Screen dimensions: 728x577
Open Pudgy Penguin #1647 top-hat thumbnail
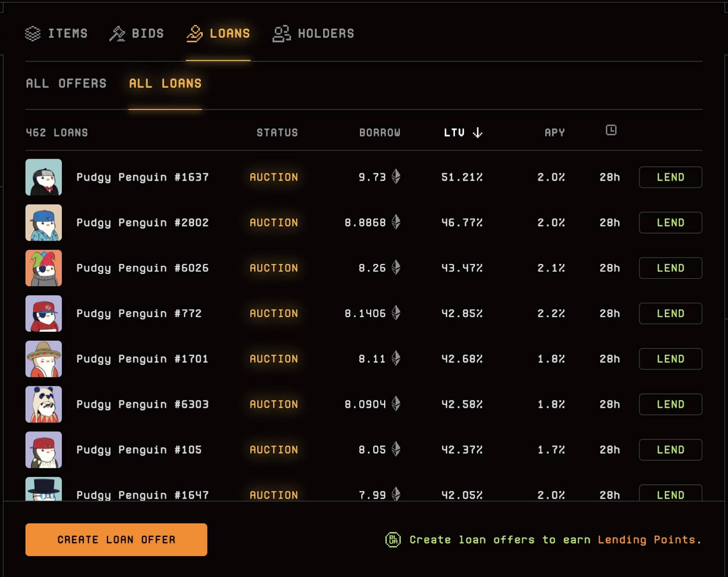point(44,489)
